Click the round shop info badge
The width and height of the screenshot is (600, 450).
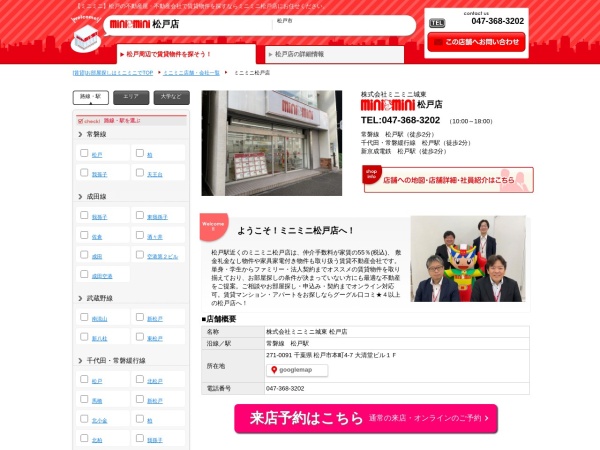372,174
